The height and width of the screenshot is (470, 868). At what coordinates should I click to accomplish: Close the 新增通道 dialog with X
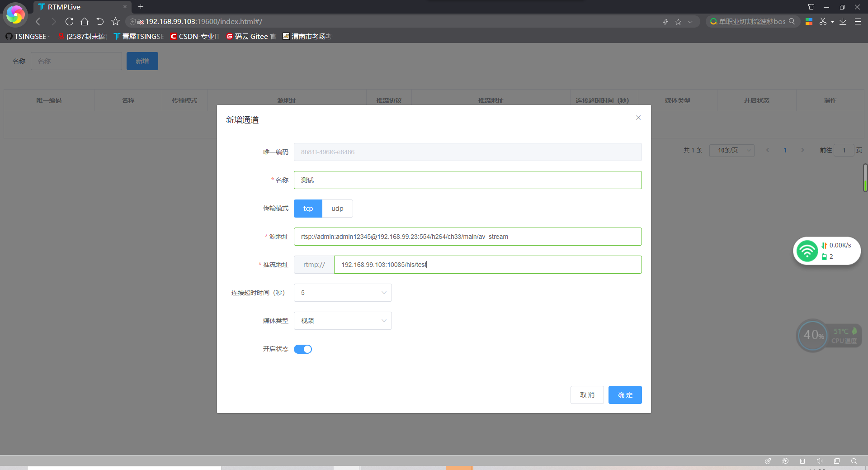coord(638,118)
